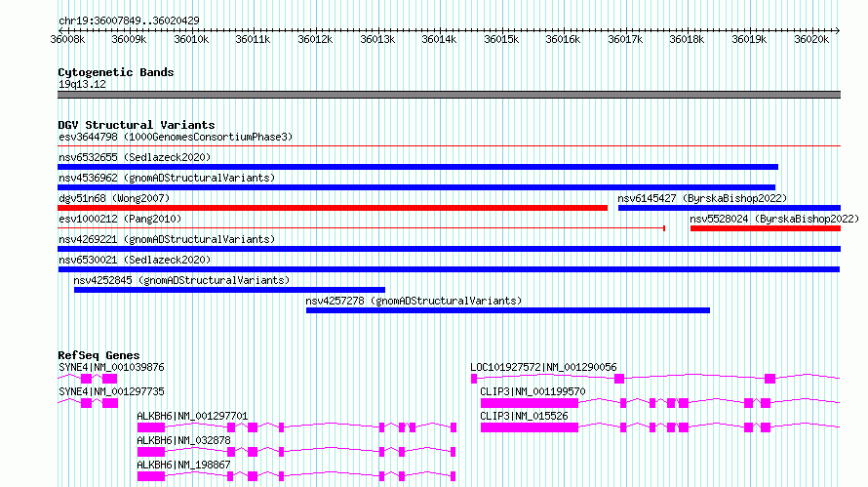Viewport: 868px width, 487px height.
Task: Click the large exon of CLIP3 NM_001199570
Action: 530,403
